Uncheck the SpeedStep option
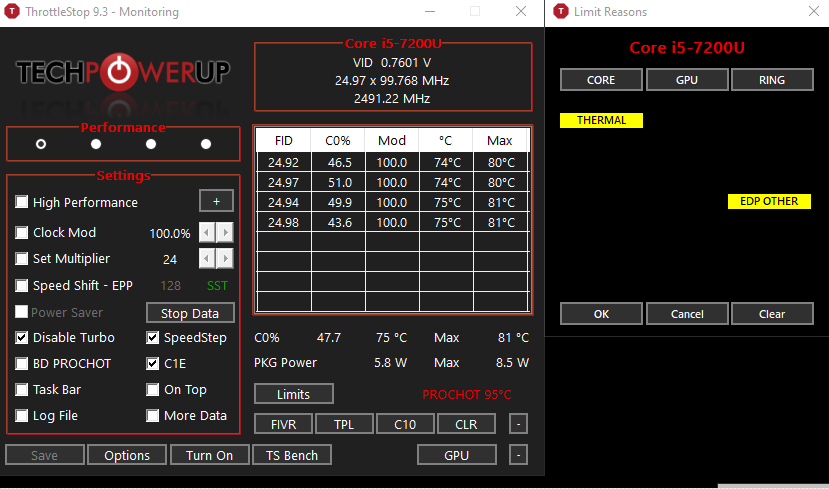The width and height of the screenshot is (829, 489). 153,337
